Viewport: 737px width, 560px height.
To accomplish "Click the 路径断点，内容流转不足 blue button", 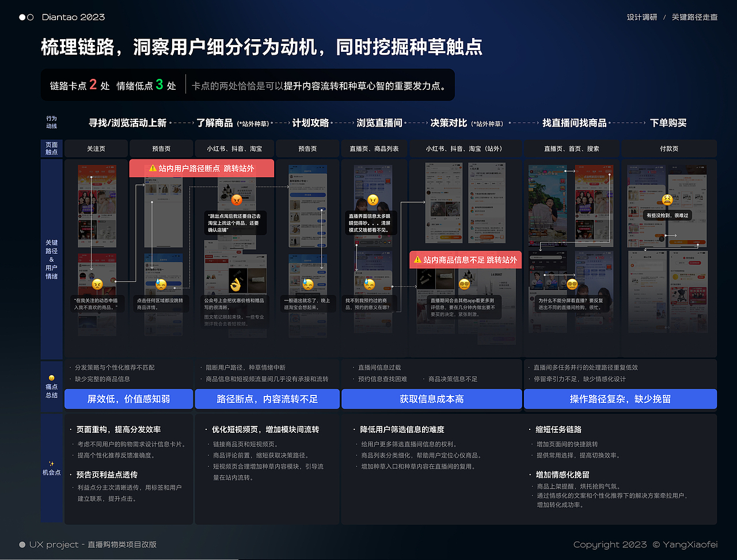I will coord(267,399).
